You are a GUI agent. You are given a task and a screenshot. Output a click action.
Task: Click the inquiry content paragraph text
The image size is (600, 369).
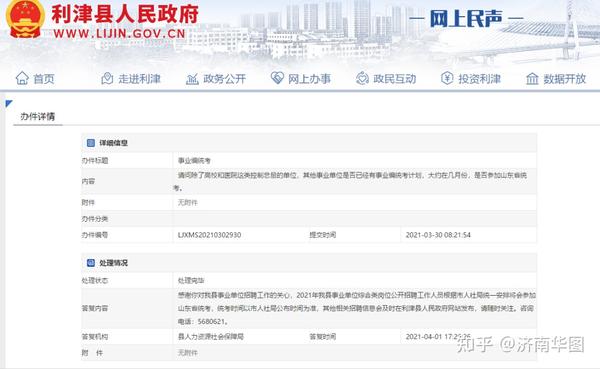(350, 181)
